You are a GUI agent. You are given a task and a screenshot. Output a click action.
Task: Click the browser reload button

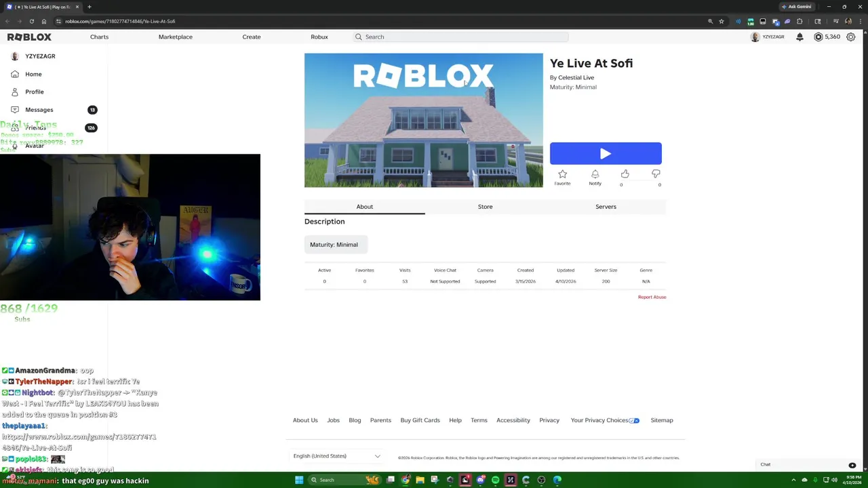pyautogui.click(x=31, y=21)
